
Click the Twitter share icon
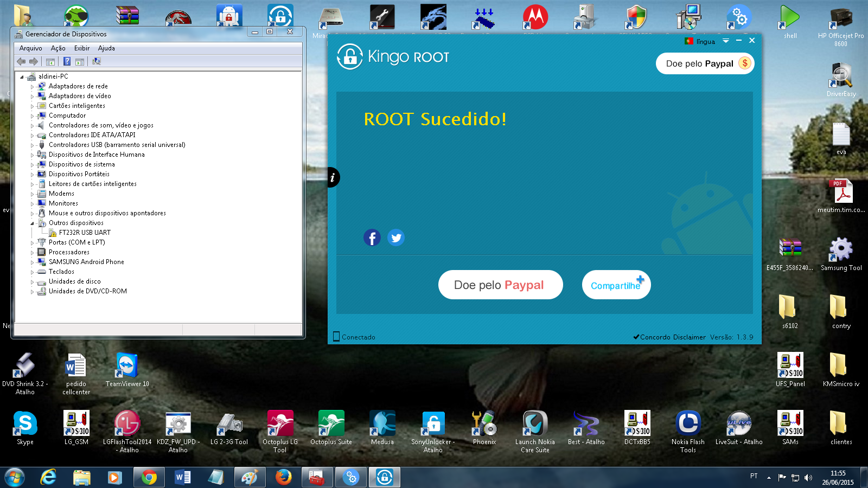pyautogui.click(x=396, y=237)
